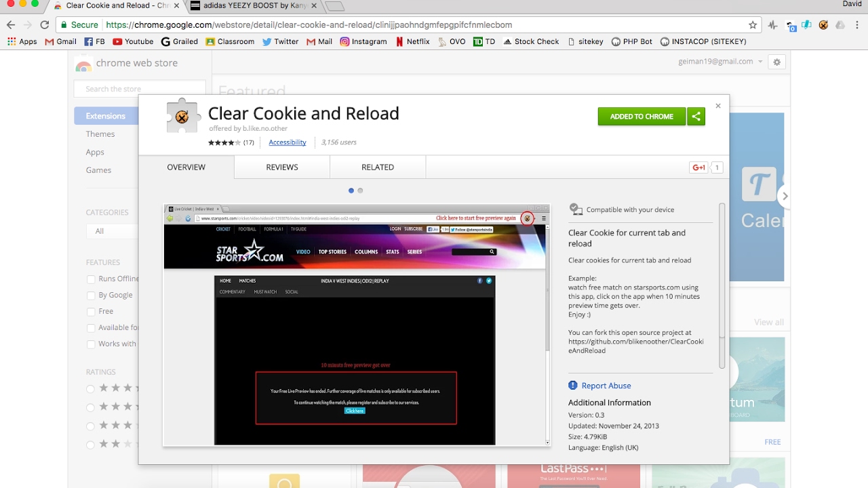Screen dimensions: 868x488
Task: Switch to the REVIEWS tab
Action: pyautogui.click(x=282, y=167)
